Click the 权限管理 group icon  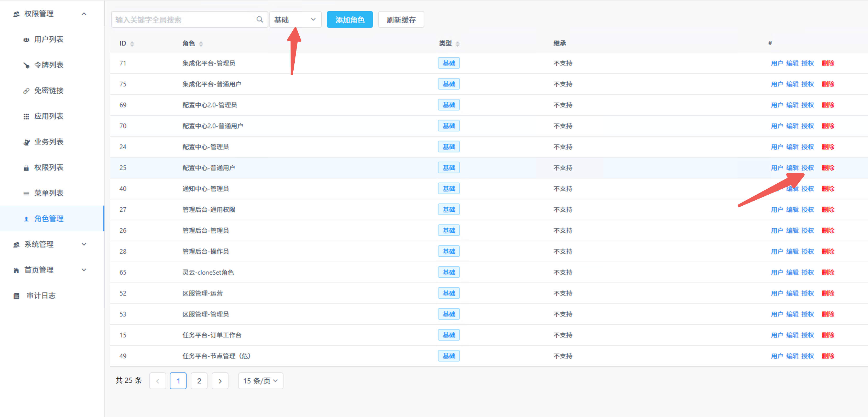[16, 14]
